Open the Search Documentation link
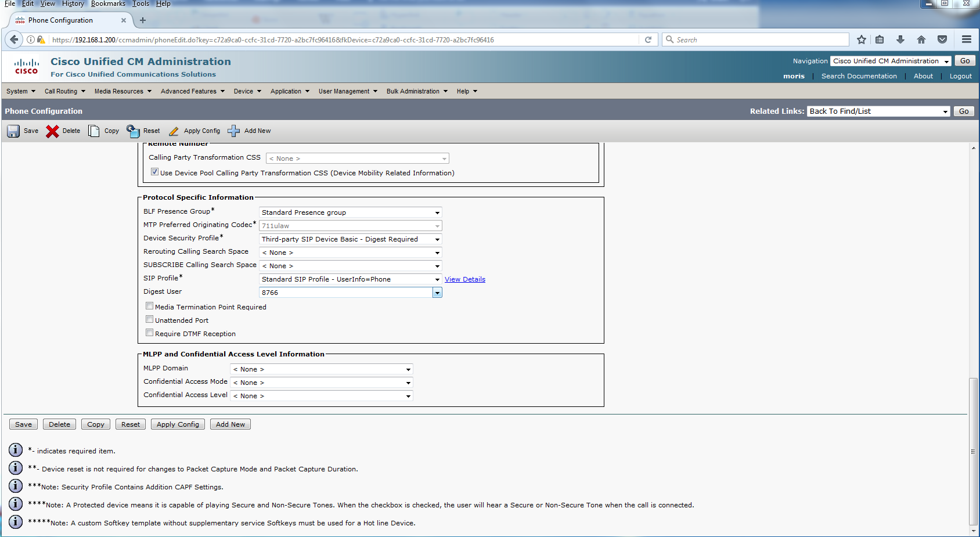 pos(859,76)
